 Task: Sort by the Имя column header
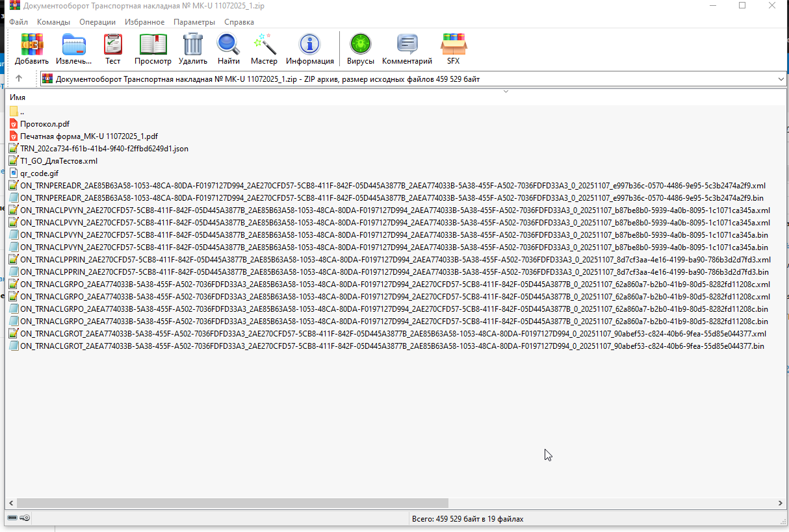[18, 97]
